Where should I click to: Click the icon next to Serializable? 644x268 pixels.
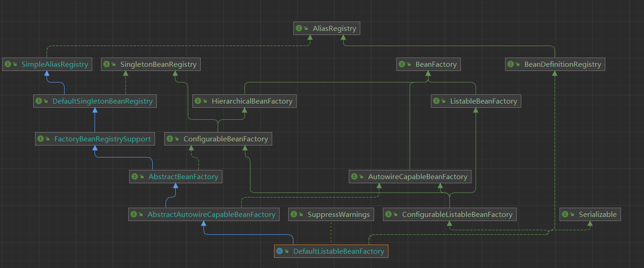pos(566,214)
